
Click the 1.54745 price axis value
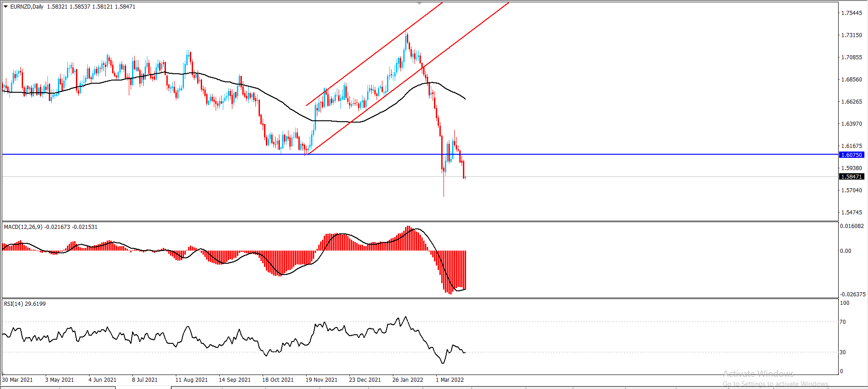pyautogui.click(x=851, y=213)
